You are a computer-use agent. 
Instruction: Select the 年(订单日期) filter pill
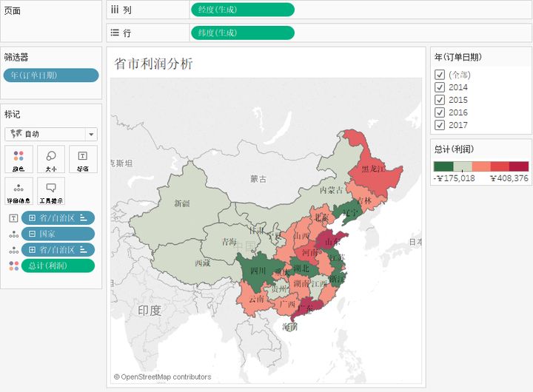(51, 75)
